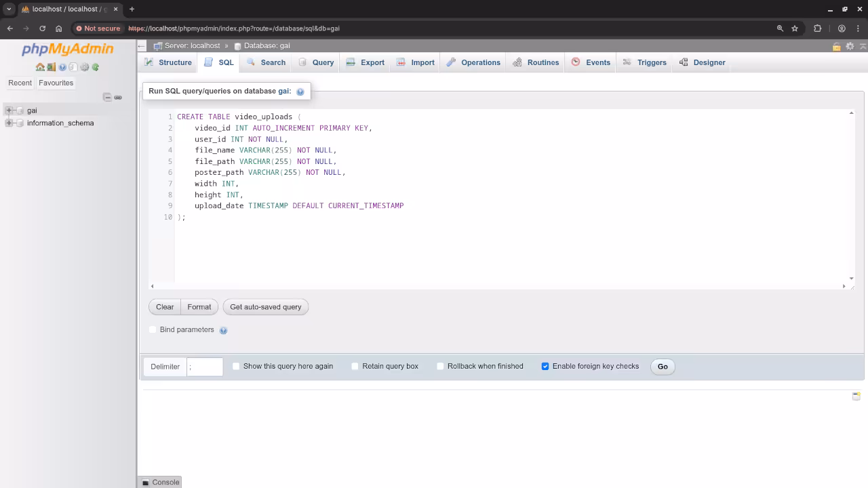Check 'Show this query here again'
The height and width of the screenshot is (488, 868).
click(x=236, y=366)
